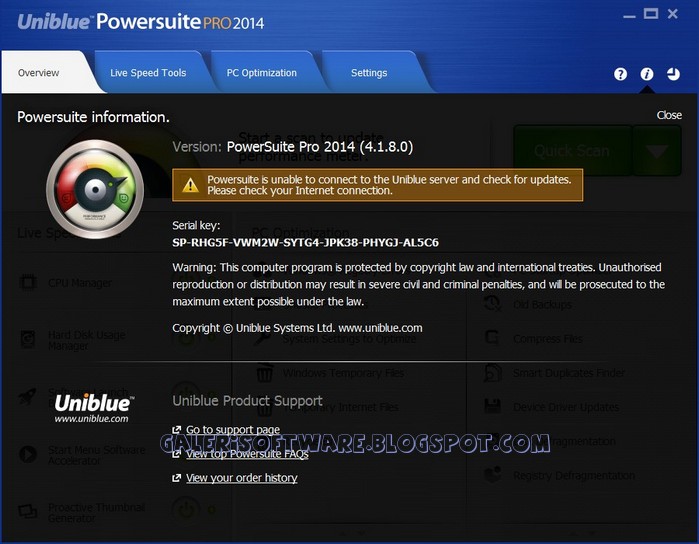
Task: Minimize the Powersuite window
Action: pos(629,16)
